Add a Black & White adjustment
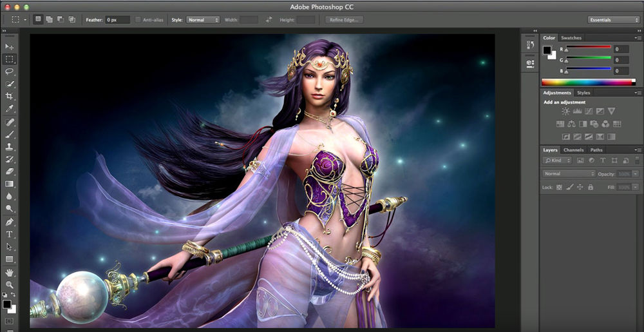The height and width of the screenshot is (332, 644). 583,124
